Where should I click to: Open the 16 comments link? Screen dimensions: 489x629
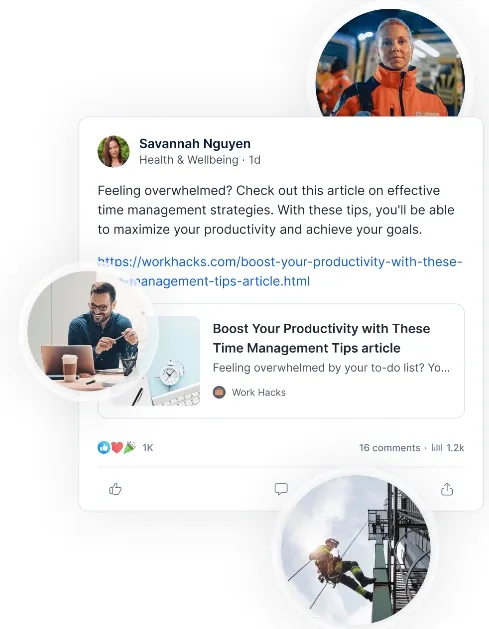(x=390, y=448)
